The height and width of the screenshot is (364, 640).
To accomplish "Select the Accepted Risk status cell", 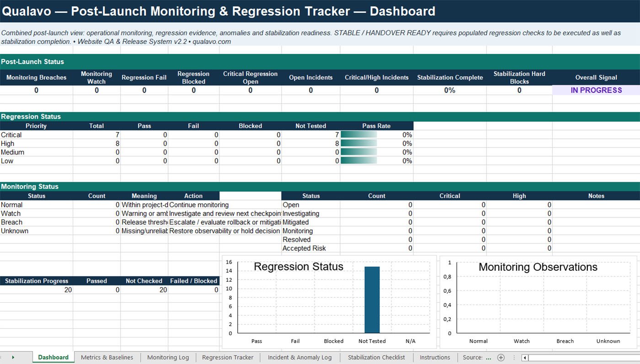I will point(311,248).
